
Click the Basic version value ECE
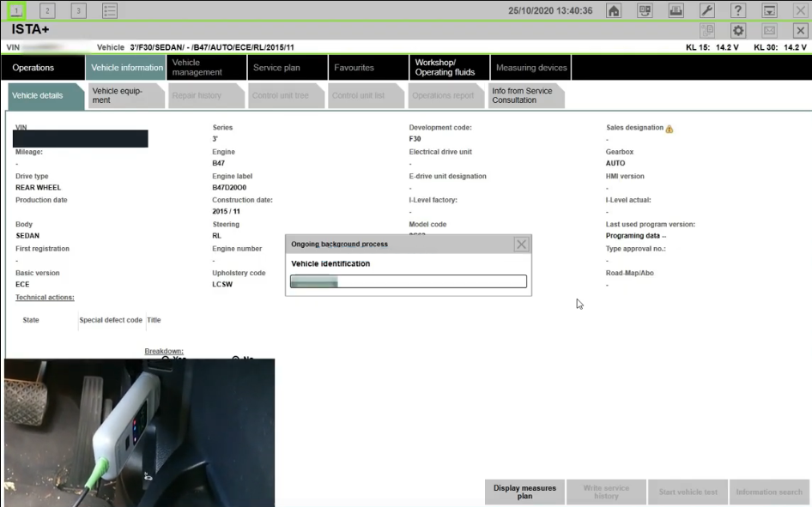click(x=22, y=285)
